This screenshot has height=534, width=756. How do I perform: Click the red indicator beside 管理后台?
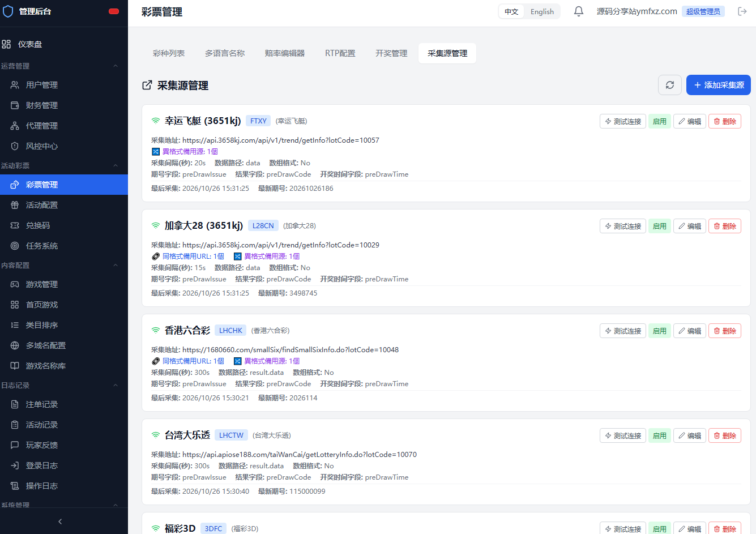tap(114, 11)
